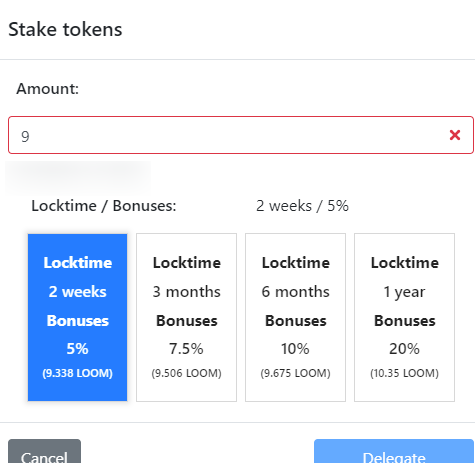This screenshot has height=463, width=475.
Task: Click the Delegate button
Action: 394,451
